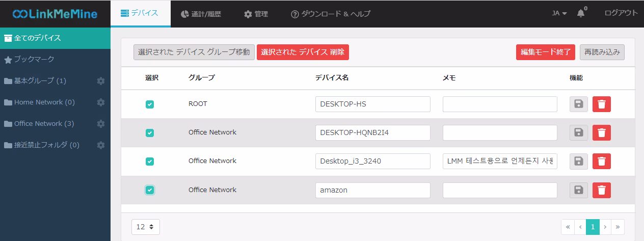
Task: Save the DESKTOP-HQNB2I4 row
Action: tap(579, 132)
